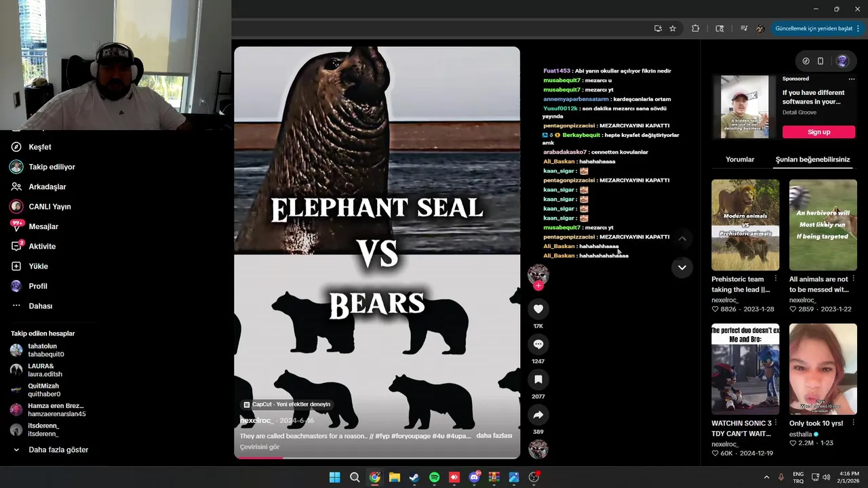Viewport: 868px width, 488px height.
Task: Open Discord from taskbar
Action: (475, 477)
